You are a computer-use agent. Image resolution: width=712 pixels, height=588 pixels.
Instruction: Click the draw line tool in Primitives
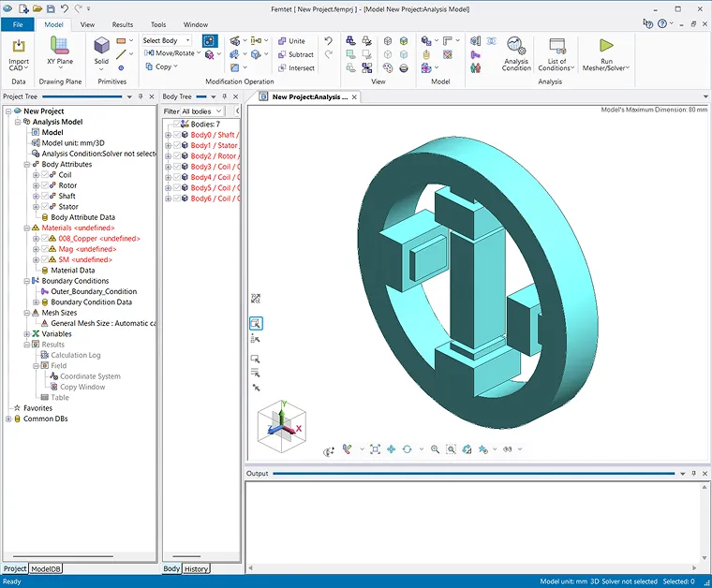tap(121, 54)
